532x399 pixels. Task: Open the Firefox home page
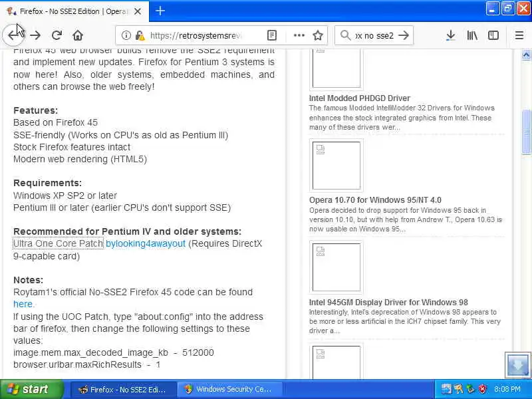[x=78, y=35]
